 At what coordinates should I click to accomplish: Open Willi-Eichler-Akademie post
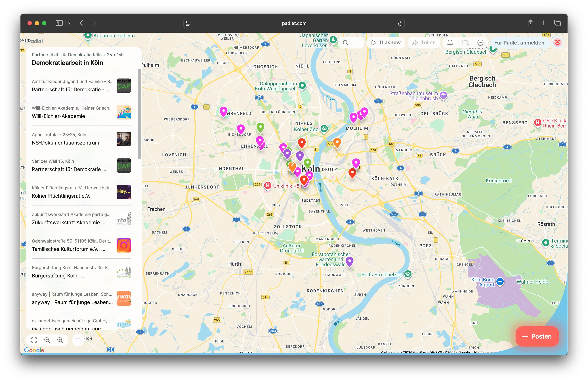point(81,112)
